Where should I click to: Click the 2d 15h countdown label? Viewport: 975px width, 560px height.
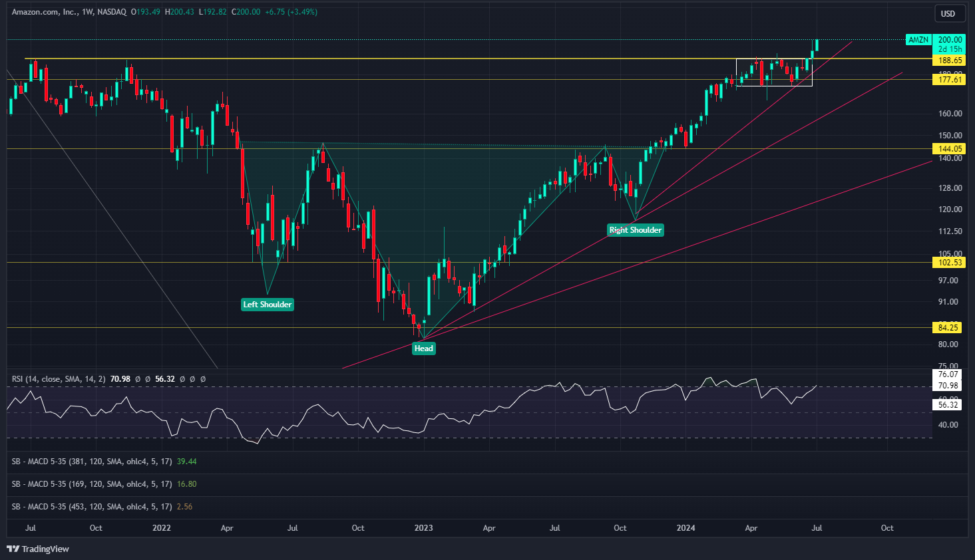950,49
